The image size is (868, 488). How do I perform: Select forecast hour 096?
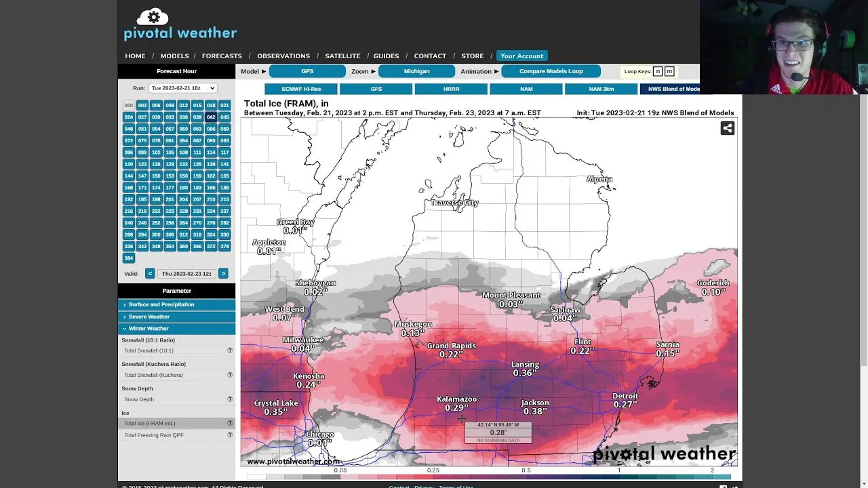pyautogui.click(x=128, y=152)
